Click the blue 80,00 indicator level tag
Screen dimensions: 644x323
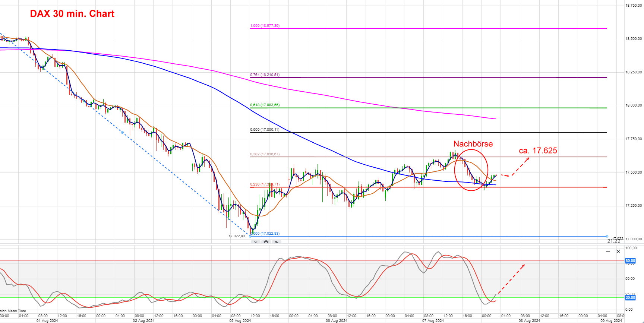(x=630, y=261)
